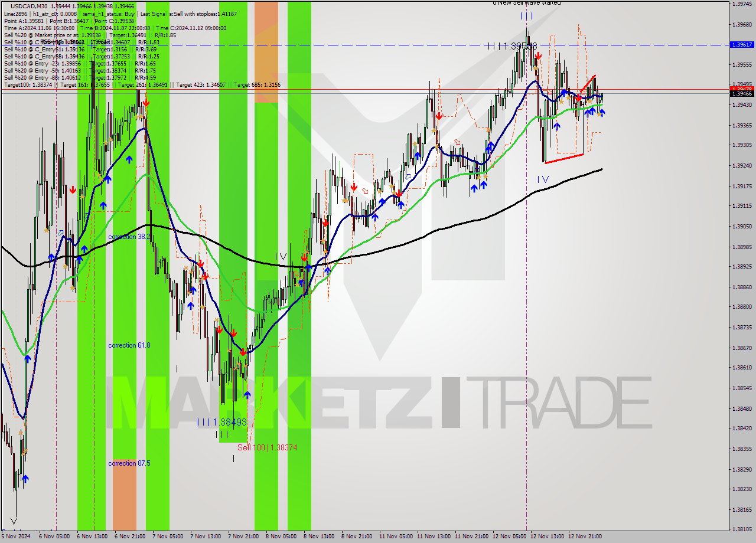Click the lower red trendline near wave IV
Screen dimensions: 756x543
[564, 158]
